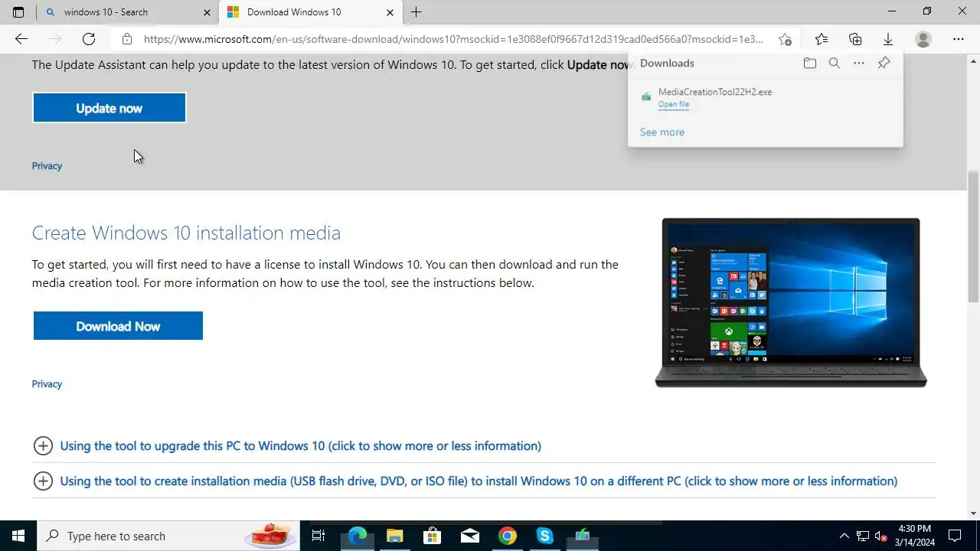Open the notification center icon
980x551 pixels.
(955, 536)
